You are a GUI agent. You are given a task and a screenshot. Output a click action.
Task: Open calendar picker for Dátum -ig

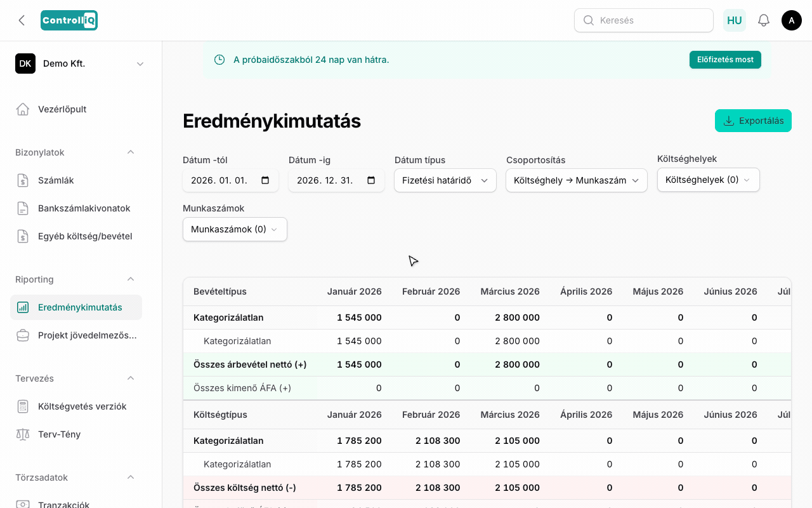pyautogui.click(x=371, y=180)
